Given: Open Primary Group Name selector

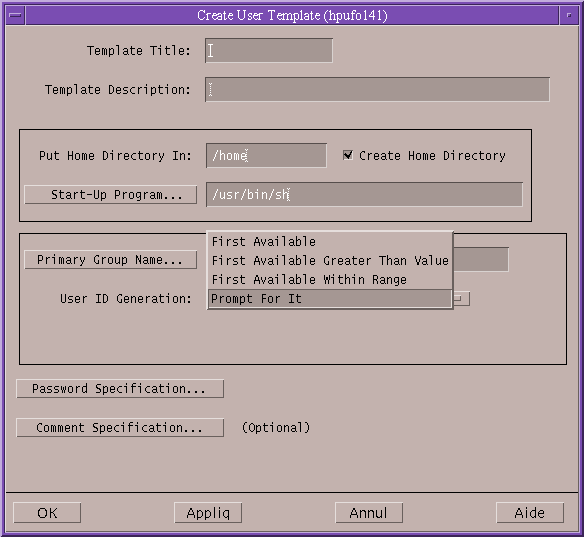Looking at the screenshot, I should click(x=111, y=260).
